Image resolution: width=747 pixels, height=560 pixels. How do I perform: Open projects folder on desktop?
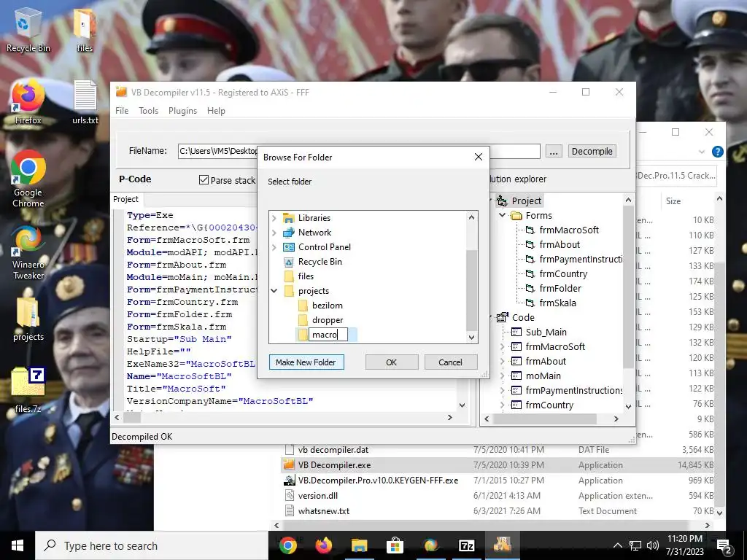pyautogui.click(x=28, y=319)
